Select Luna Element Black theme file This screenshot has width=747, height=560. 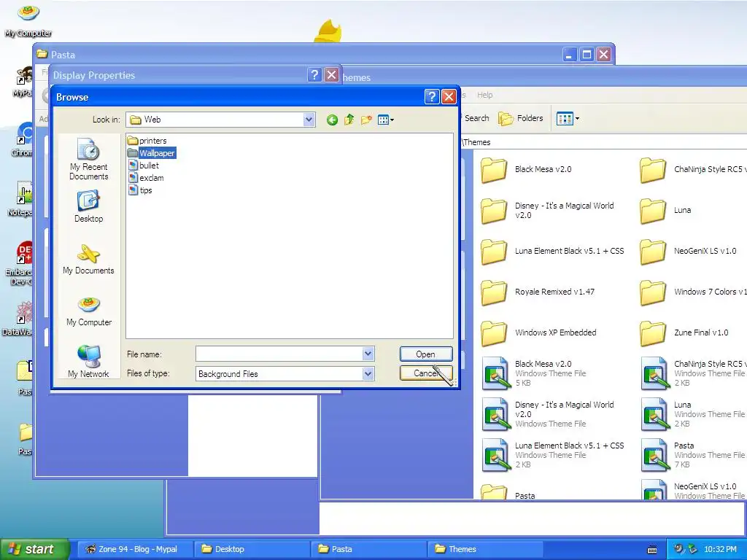(553, 455)
